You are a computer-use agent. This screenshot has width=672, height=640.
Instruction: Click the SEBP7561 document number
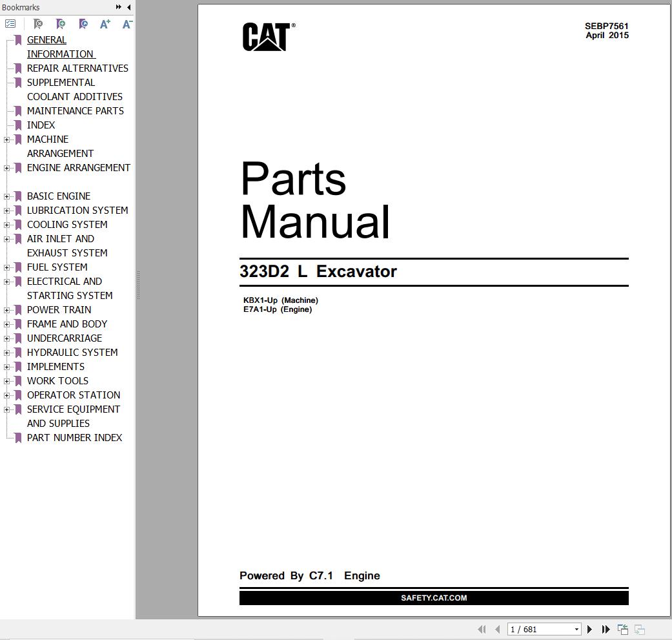tap(606, 26)
